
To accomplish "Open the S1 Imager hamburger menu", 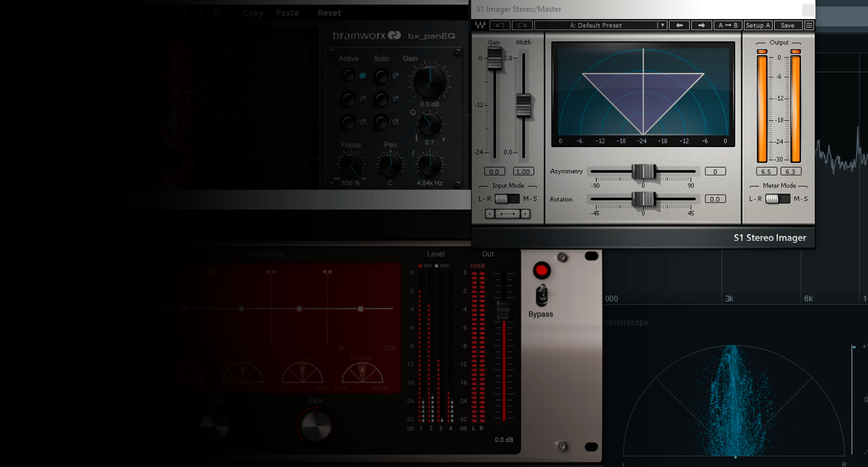I will click(809, 25).
